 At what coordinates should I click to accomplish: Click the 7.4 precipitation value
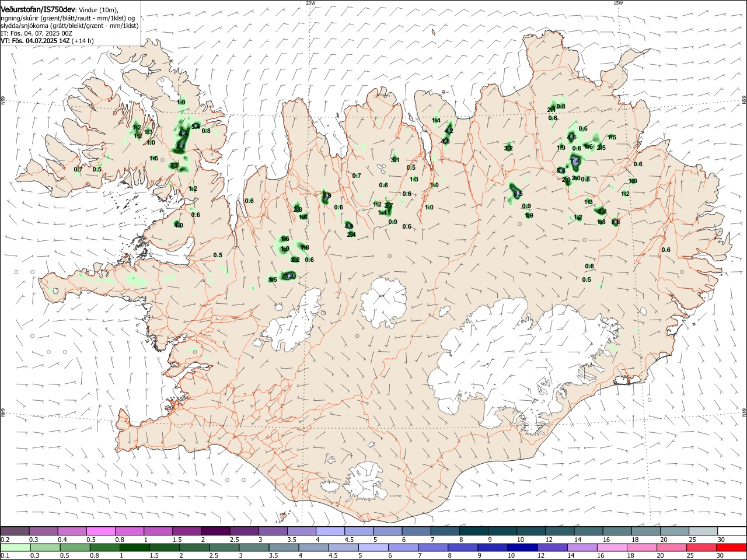[575, 160]
